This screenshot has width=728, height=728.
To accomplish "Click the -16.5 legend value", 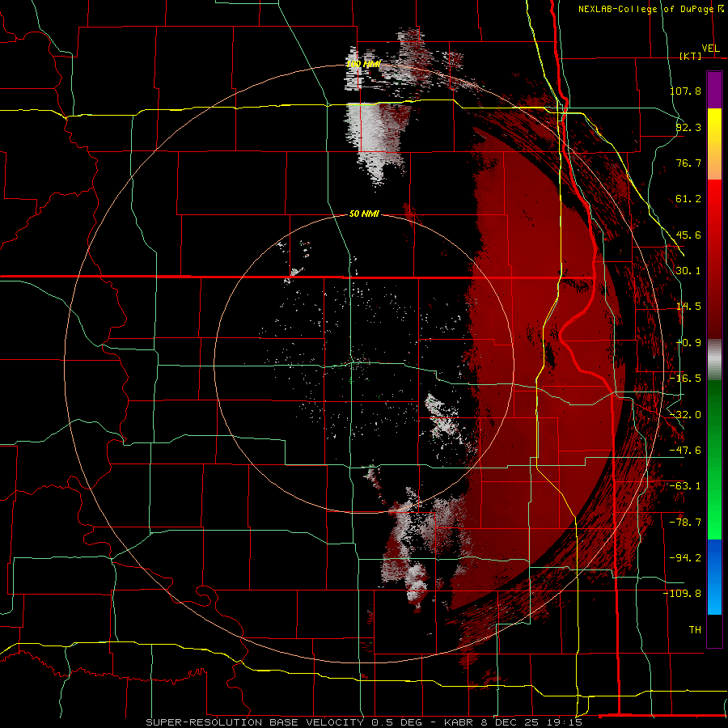I will [x=685, y=379].
